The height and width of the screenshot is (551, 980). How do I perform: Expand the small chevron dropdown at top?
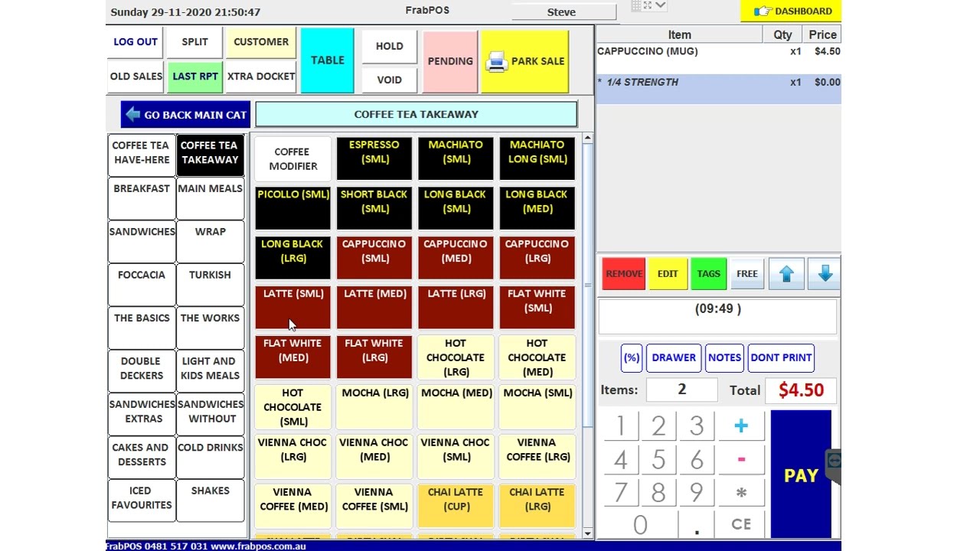661,5
